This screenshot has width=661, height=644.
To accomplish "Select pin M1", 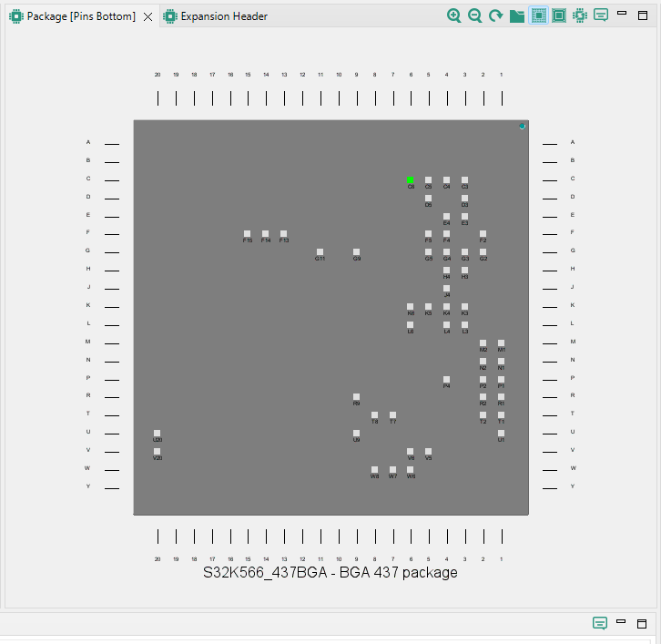I will click(502, 342).
